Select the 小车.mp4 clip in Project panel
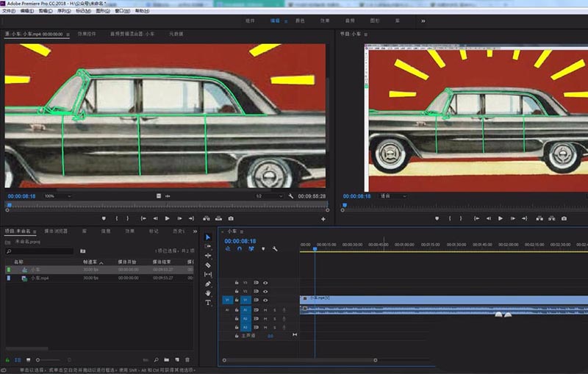The width and height of the screenshot is (588, 374). click(40, 278)
